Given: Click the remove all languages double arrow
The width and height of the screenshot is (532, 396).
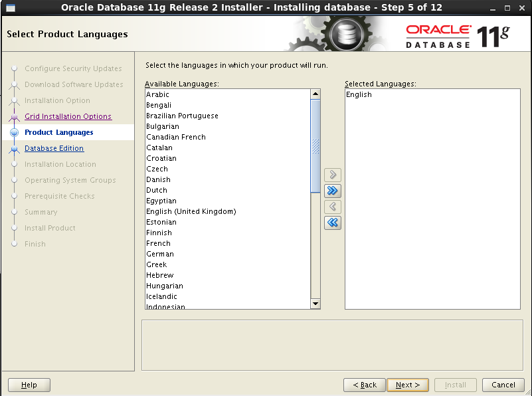Looking at the screenshot, I should [x=333, y=223].
